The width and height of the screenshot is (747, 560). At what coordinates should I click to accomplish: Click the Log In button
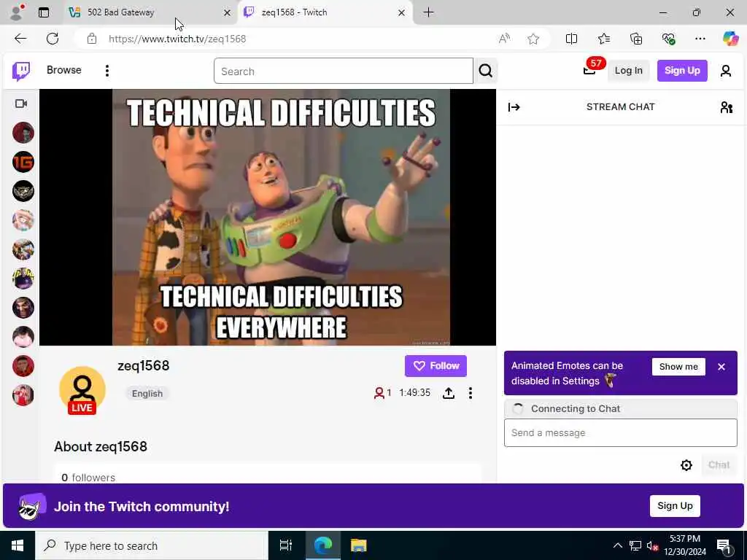point(628,71)
